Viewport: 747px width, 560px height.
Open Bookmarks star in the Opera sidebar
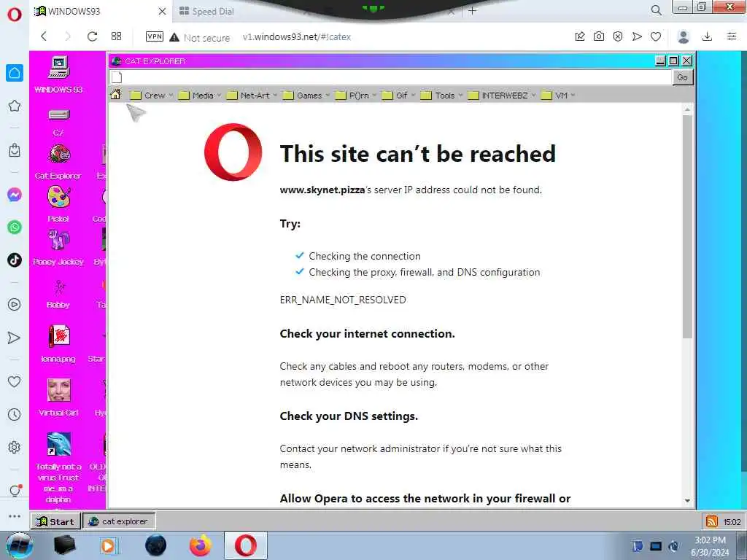(x=15, y=106)
